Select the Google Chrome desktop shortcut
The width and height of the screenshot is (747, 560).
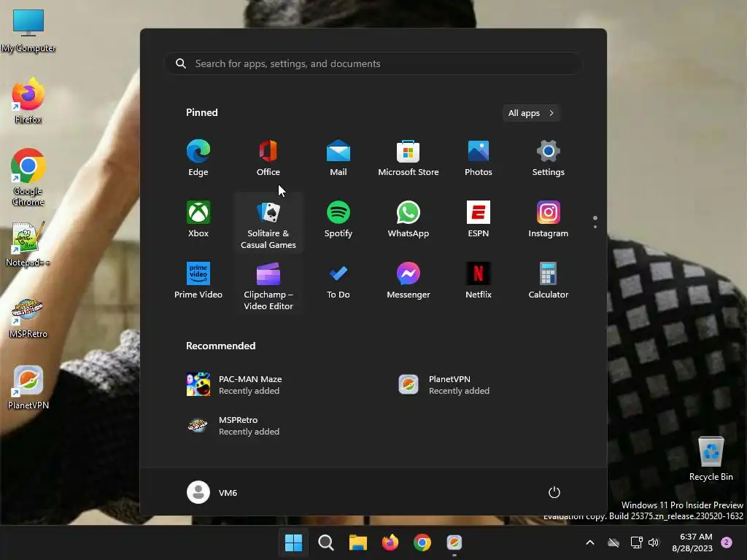[x=28, y=177]
